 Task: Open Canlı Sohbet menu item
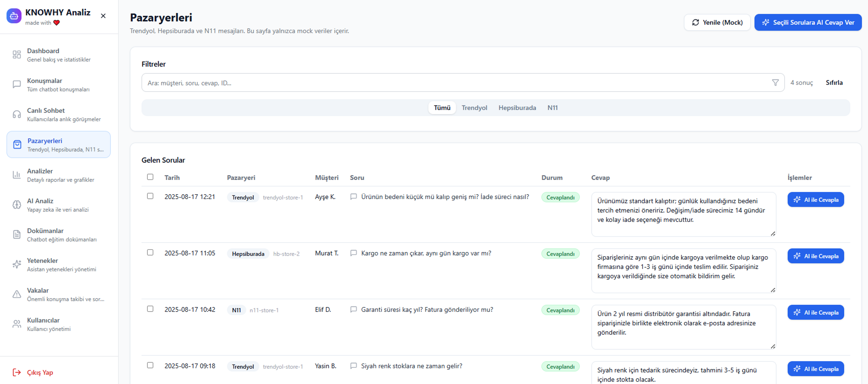click(x=59, y=114)
